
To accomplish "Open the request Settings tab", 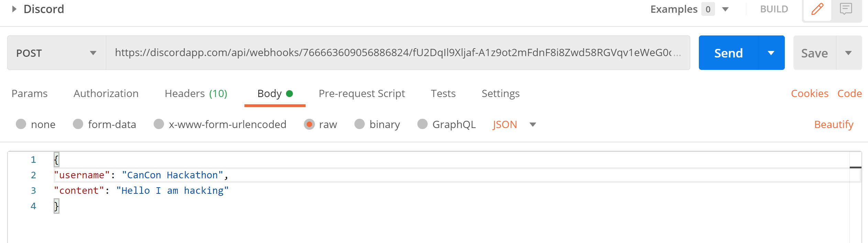I will pyautogui.click(x=501, y=94).
